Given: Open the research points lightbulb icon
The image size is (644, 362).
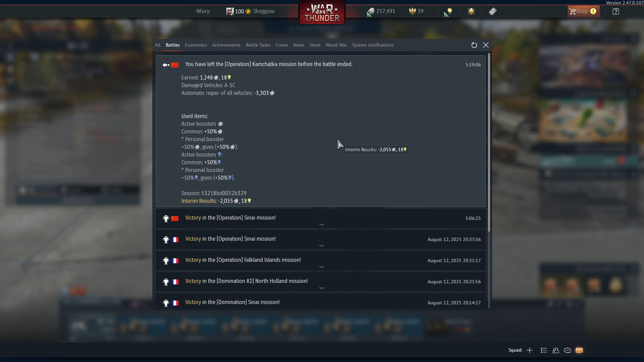Looking at the screenshot, I should tap(448, 12).
